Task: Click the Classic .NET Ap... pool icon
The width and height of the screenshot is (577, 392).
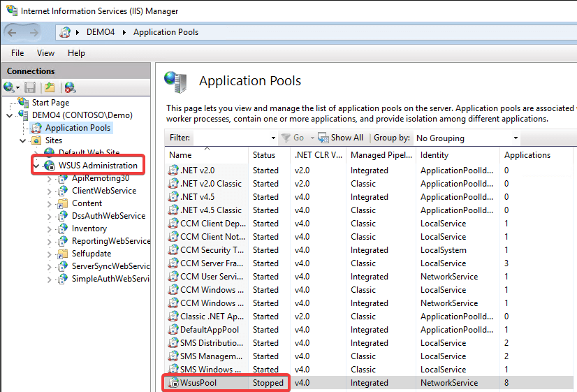Action: [x=173, y=316]
